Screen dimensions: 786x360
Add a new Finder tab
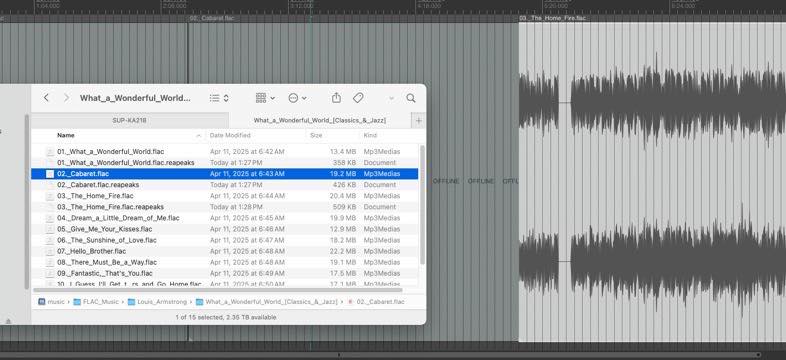point(419,120)
